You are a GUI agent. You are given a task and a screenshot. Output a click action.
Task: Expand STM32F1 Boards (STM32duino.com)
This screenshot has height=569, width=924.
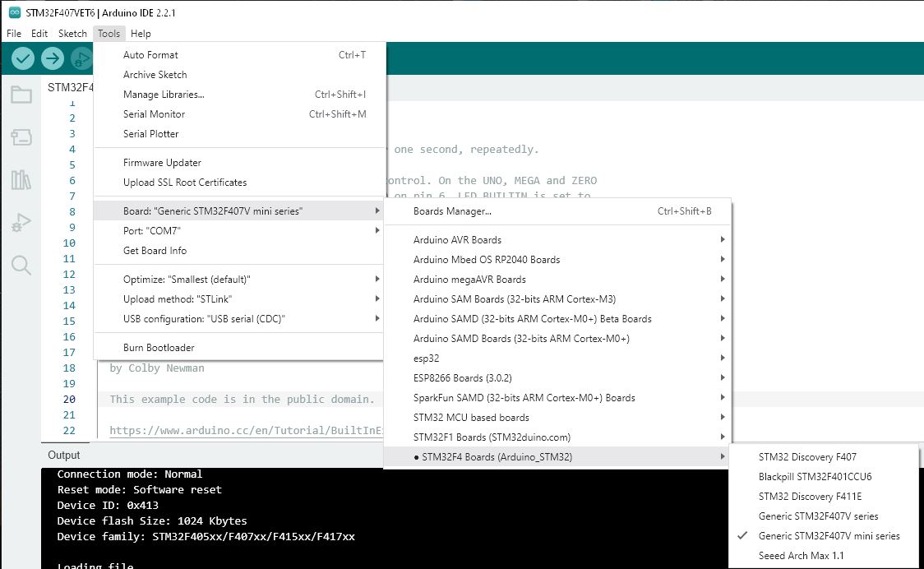[557, 437]
